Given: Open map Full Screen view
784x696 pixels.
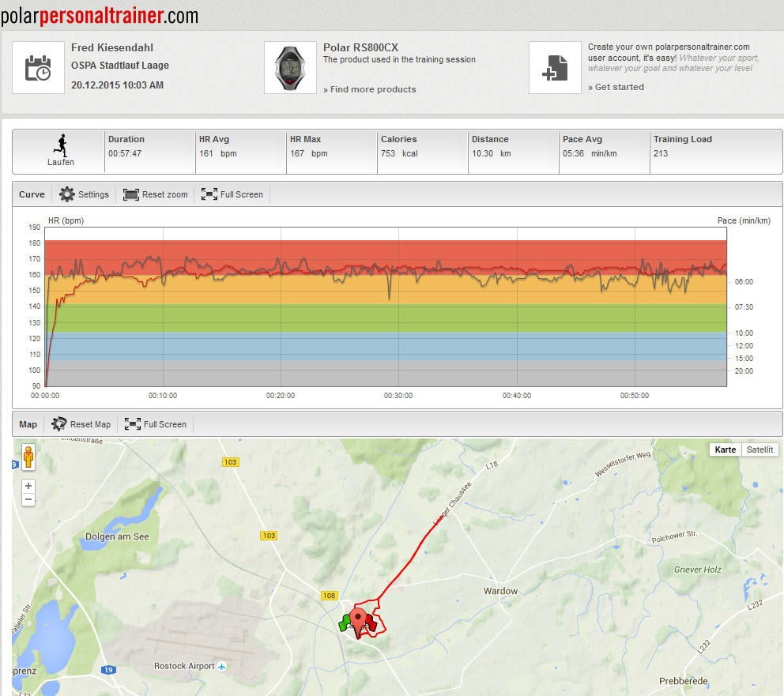Looking at the screenshot, I should tap(156, 424).
